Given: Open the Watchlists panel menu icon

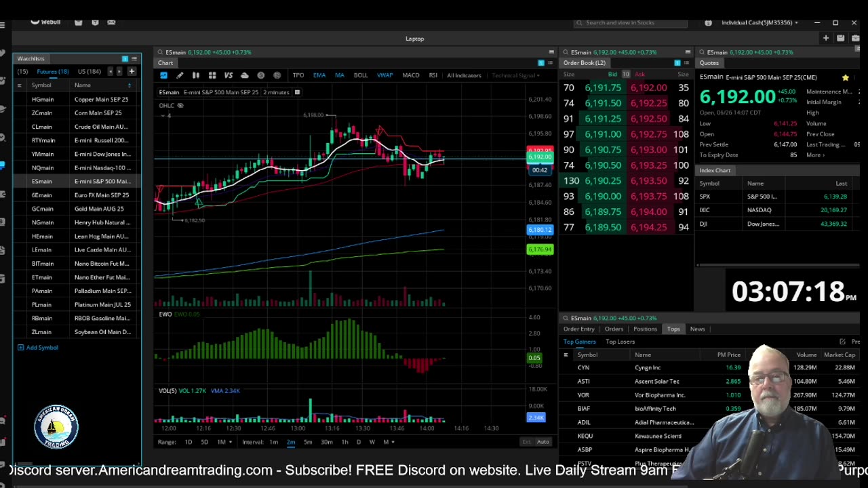Looking at the screenshot, I should [x=134, y=59].
